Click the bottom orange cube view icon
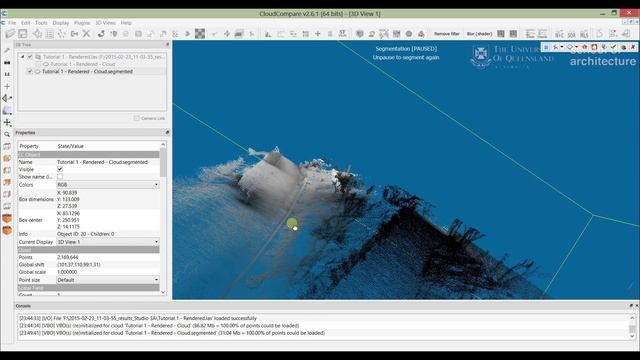This screenshot has height=360, width=640. tap(7, 231)
